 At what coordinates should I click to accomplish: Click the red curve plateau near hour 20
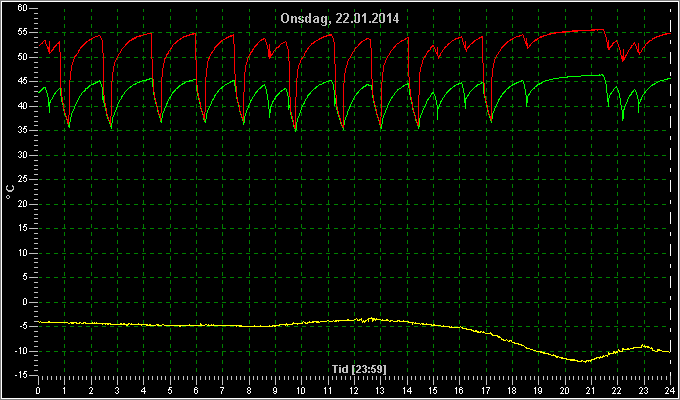565,31
